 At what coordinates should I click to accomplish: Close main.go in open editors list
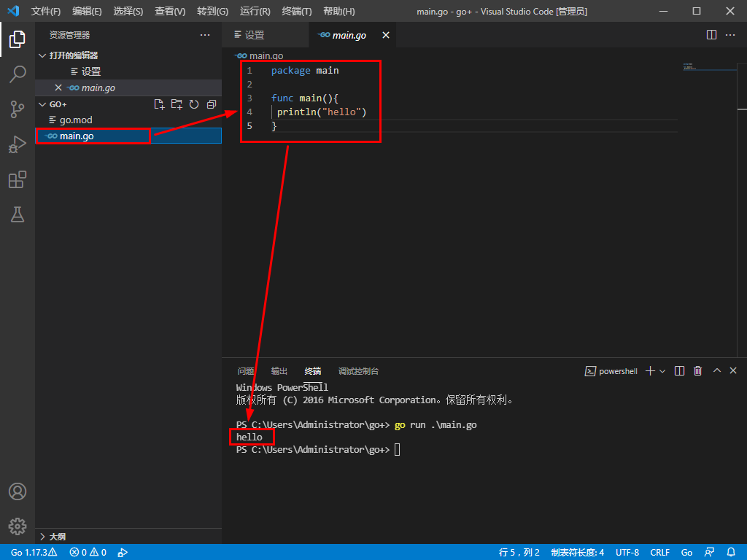pos(58,87)
